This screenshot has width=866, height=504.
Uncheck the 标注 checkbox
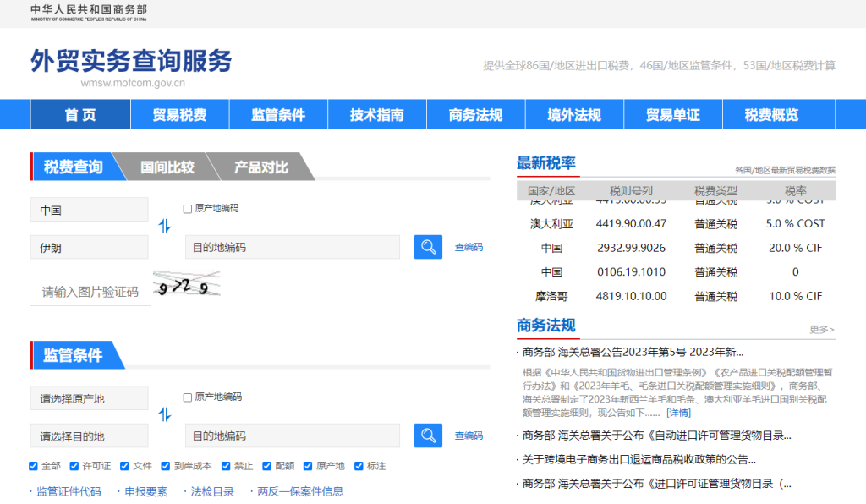pyautogui.click(x=359, y=466)
